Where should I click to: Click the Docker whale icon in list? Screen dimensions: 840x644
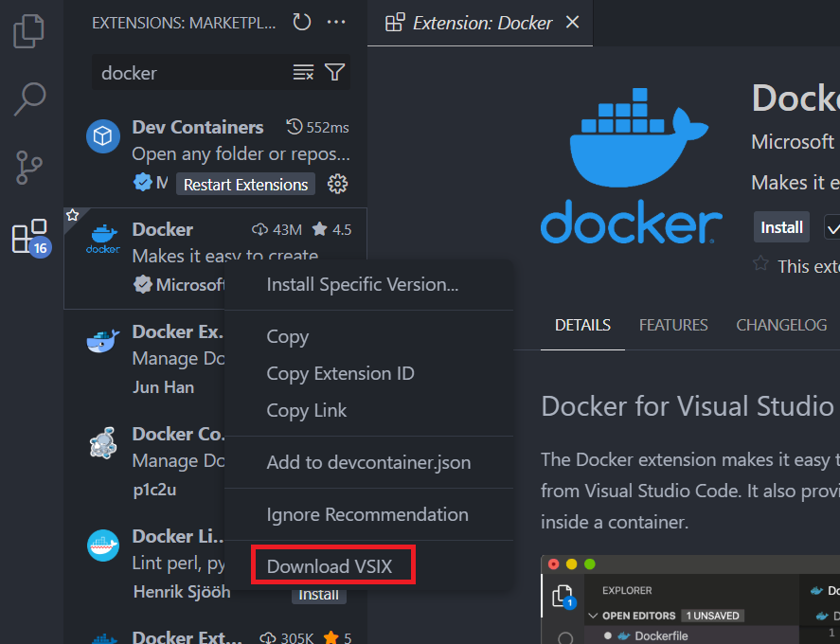(103, 239)
